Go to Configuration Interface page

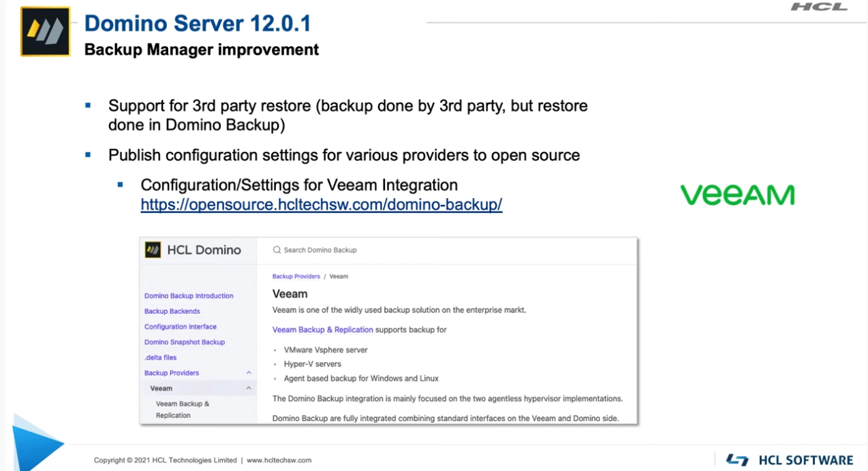click(x=181, y=327)
